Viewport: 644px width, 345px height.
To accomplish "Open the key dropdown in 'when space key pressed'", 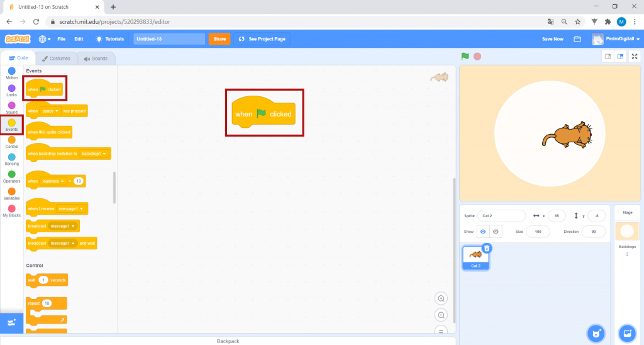I will click(50, 111).
